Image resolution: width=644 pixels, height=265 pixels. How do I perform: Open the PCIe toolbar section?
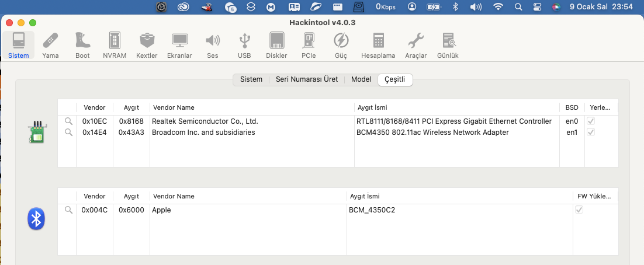(309, 46)
